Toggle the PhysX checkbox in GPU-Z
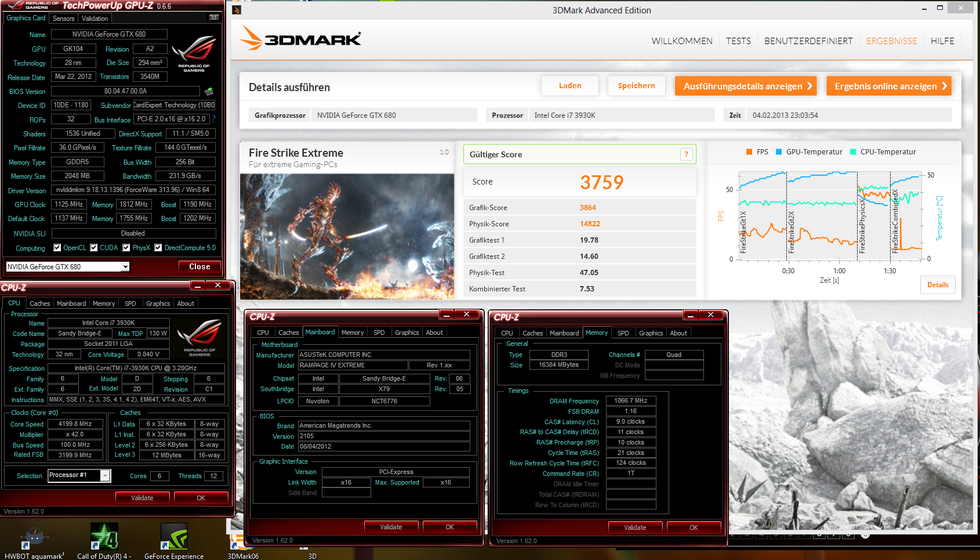Screen dimensions: 980x560 pos(126,247)
